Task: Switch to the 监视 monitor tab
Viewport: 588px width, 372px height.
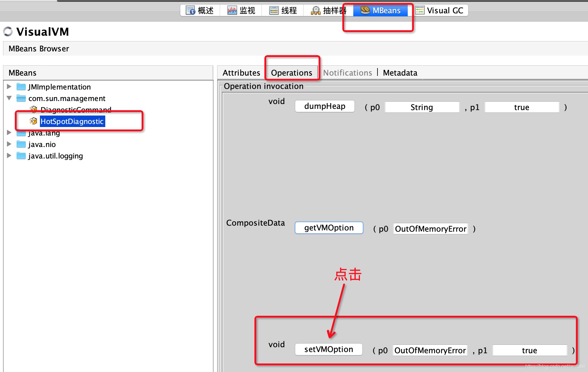Action: 241,11
